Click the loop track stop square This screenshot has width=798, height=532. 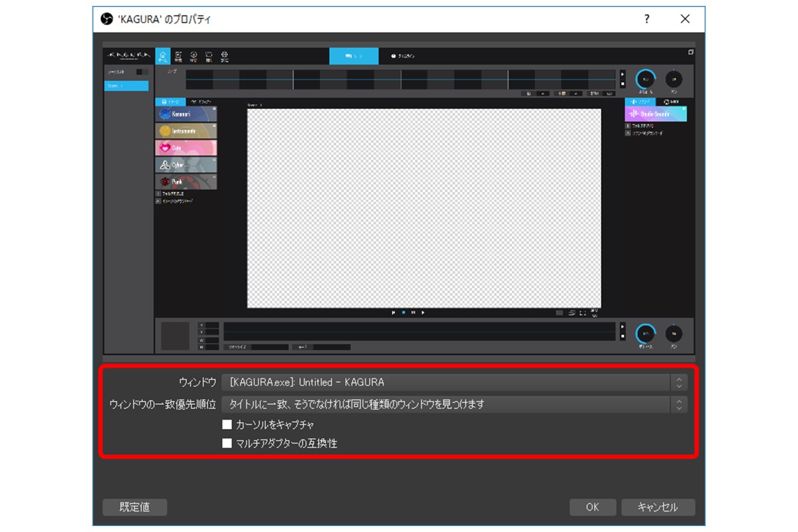click(x=622, y=84)
